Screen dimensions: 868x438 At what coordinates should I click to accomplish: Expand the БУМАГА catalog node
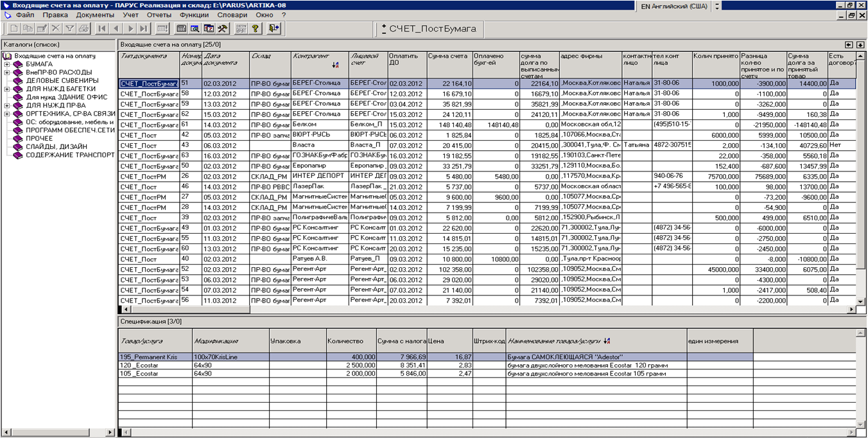(7, 64)
